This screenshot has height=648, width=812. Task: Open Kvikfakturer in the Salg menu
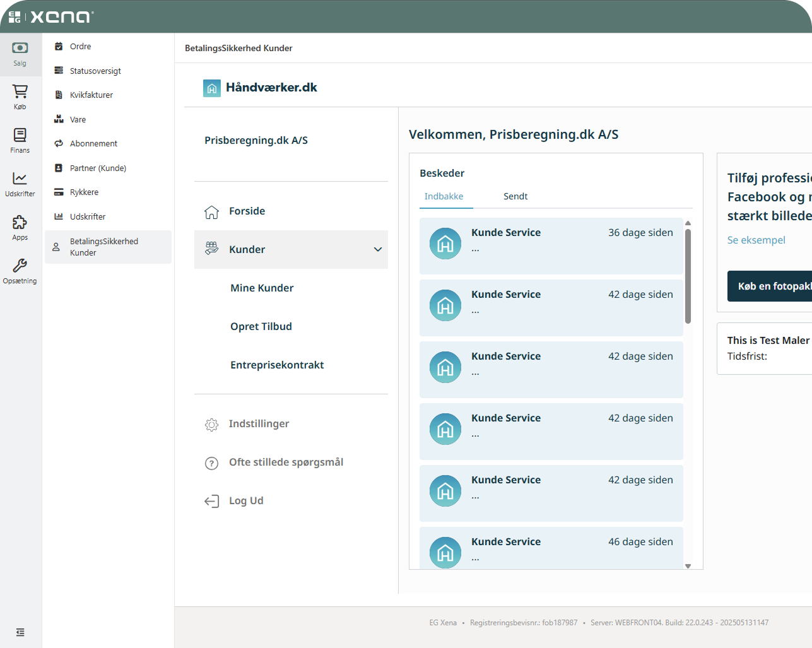coord(91,95)
